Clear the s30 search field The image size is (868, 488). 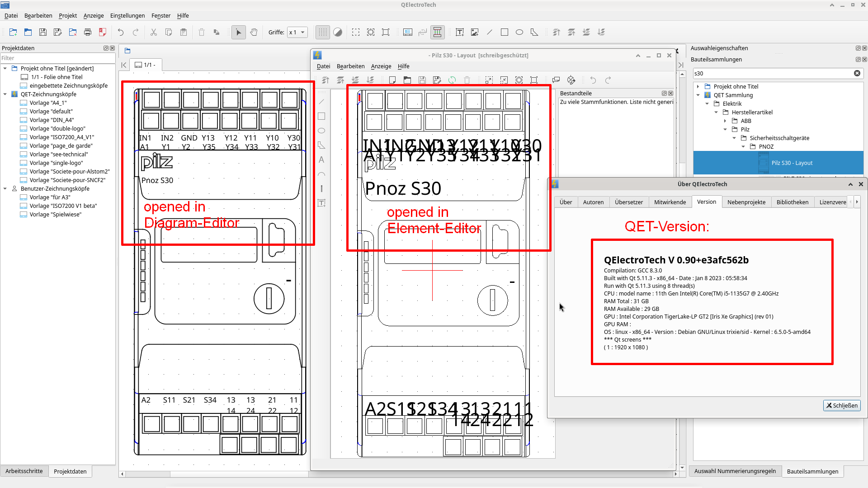pyautogui.click(x=857, y=73)
